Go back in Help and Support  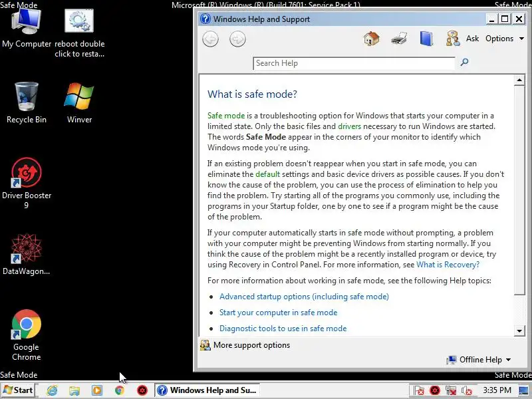(x=210, y=39)
